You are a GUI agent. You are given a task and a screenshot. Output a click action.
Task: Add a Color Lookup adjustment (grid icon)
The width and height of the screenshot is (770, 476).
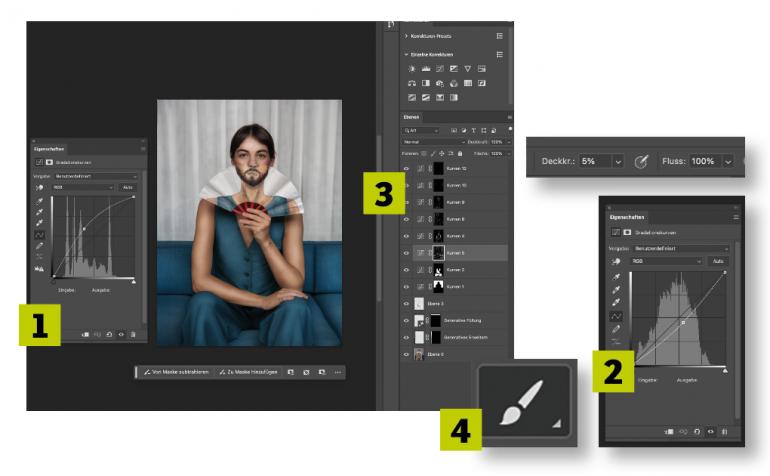(x=468, y=83)
